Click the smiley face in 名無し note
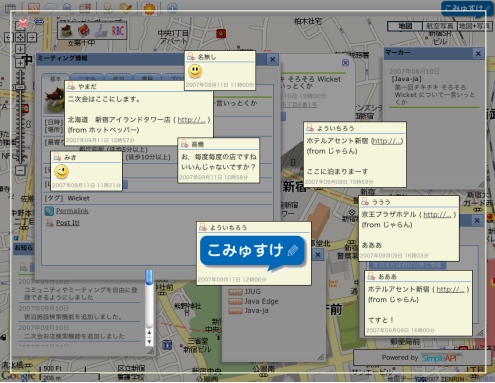This screenshot has height=383, width=495. pyautogui.click(x=195, y=71)
